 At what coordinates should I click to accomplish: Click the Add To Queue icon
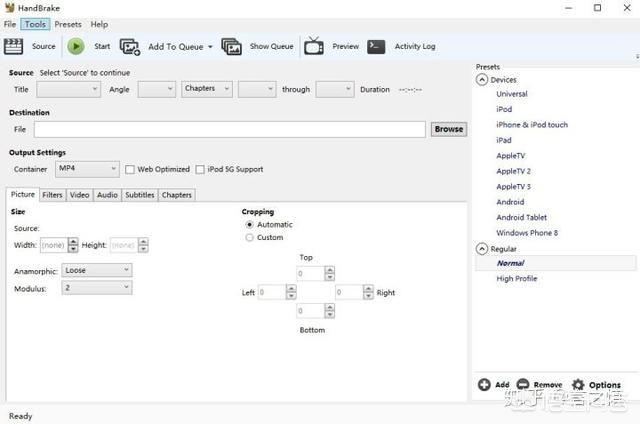pos(130,47)
